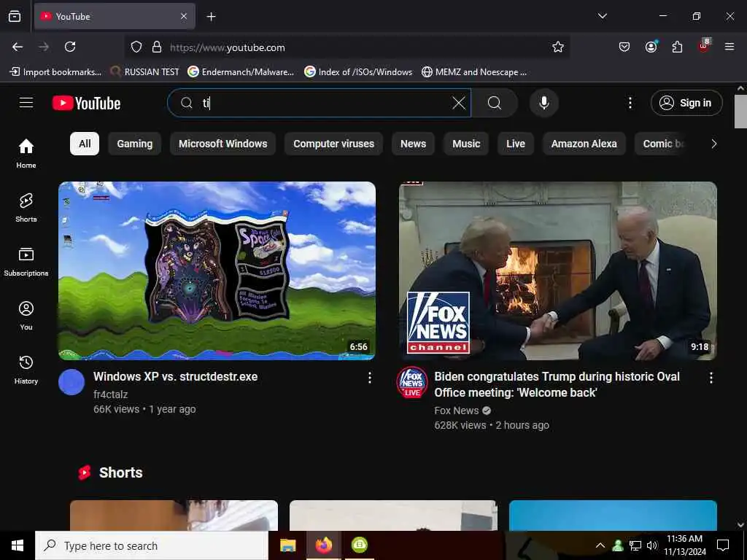Select the Music filter chip
This screenshot has height=560, width=747.
pos(466,144)
